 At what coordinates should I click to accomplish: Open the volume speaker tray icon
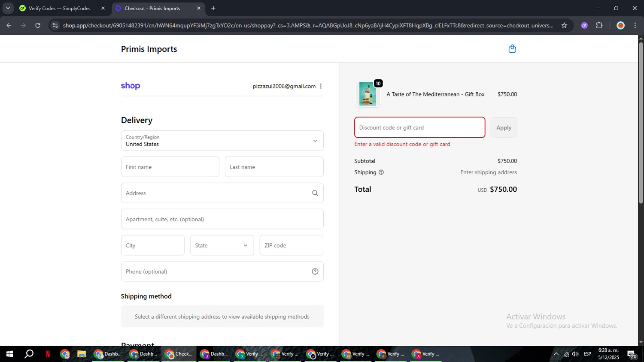tap(575, 354)
